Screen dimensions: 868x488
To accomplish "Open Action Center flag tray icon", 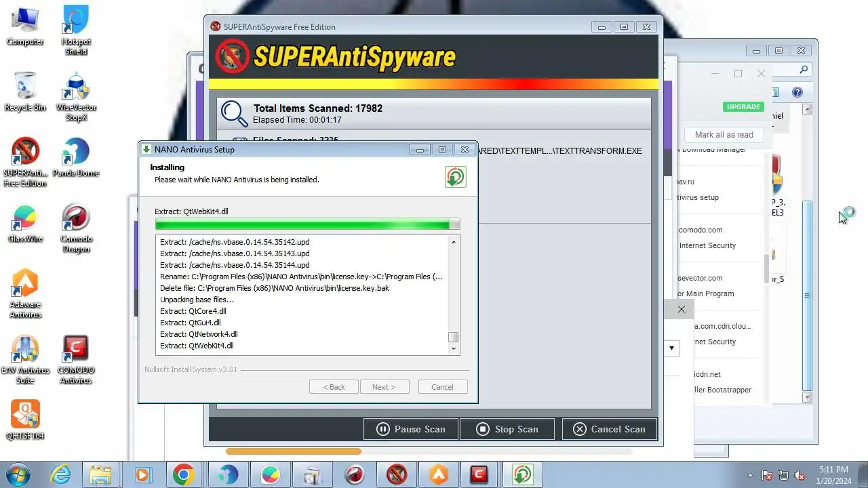I will (x=768, y=475).
